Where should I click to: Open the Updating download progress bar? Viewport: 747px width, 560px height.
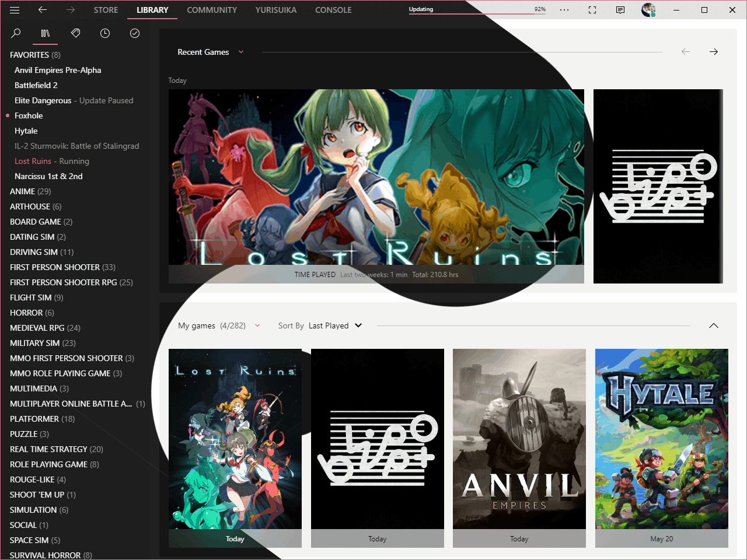[477, 10]
